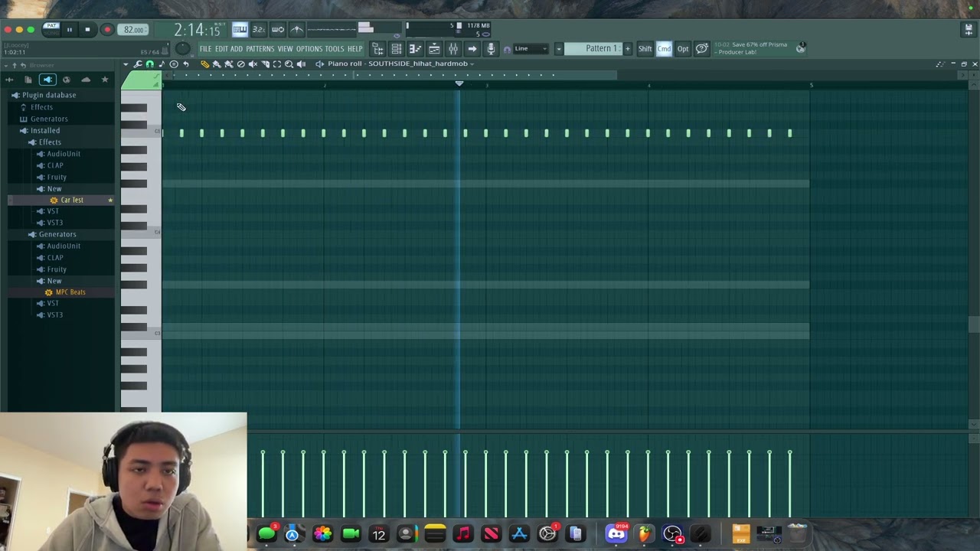Open the TOOLS menu
The height and width of the screenshot is (551, 980).
point(335,49)
